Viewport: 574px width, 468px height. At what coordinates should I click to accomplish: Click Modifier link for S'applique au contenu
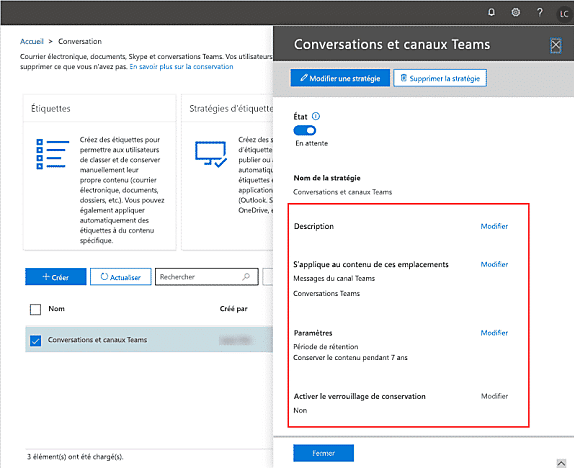point(494,264)
